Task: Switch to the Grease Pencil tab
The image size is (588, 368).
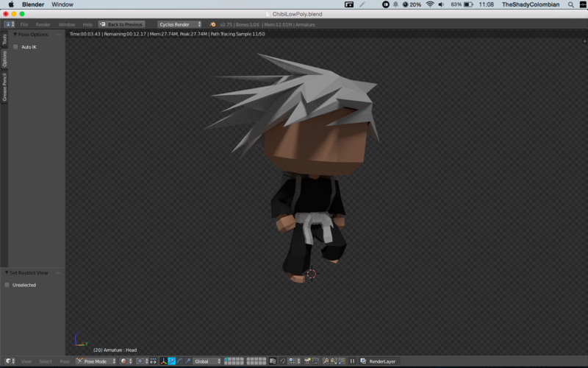Action: click(4, 87)
